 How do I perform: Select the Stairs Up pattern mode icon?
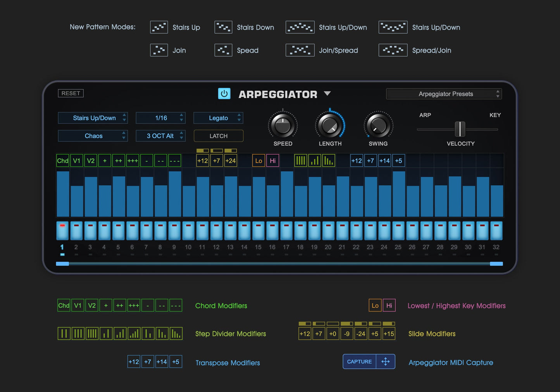point(159,27)
